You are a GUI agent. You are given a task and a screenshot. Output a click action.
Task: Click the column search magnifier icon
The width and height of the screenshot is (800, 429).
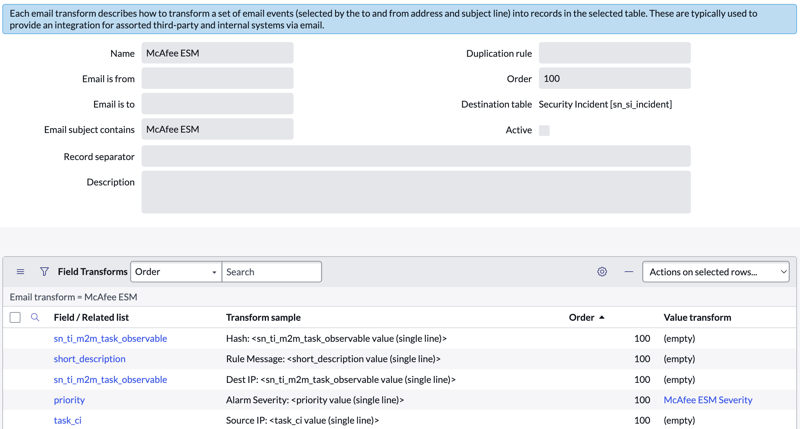coord(35,317)
